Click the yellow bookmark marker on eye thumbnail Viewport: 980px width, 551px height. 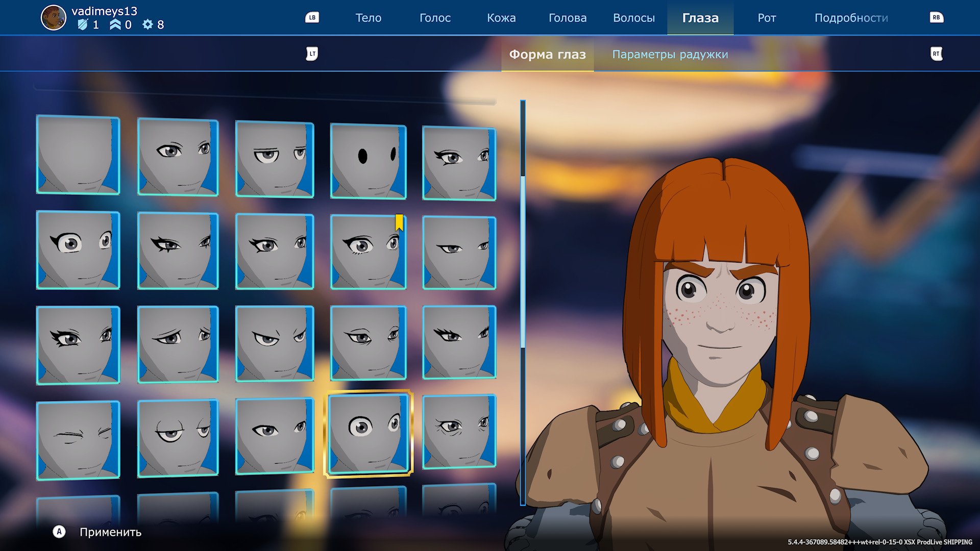point(399,222)
